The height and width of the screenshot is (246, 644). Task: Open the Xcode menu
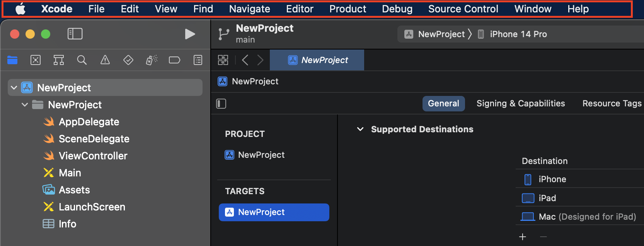pyautogui.click(x=57, y=9)
